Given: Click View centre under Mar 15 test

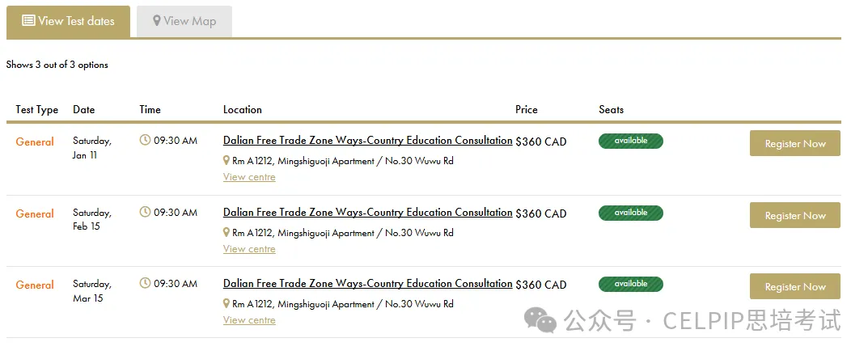Looking at the screenshot, I should (x=249, y=320).
